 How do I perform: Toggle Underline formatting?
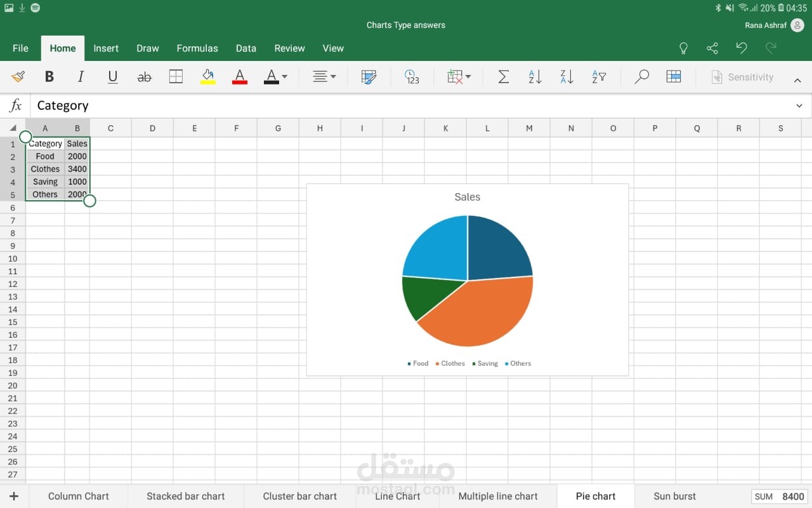click(113, 77)
